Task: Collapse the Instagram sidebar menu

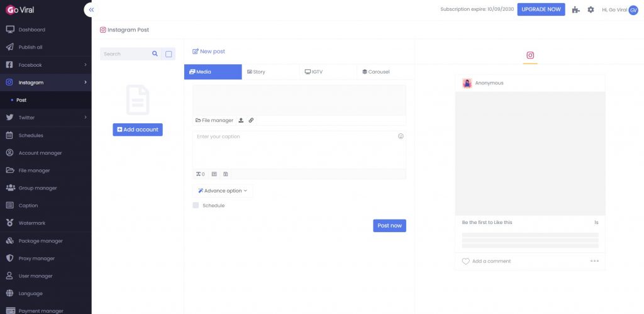Action: (45, 82)
